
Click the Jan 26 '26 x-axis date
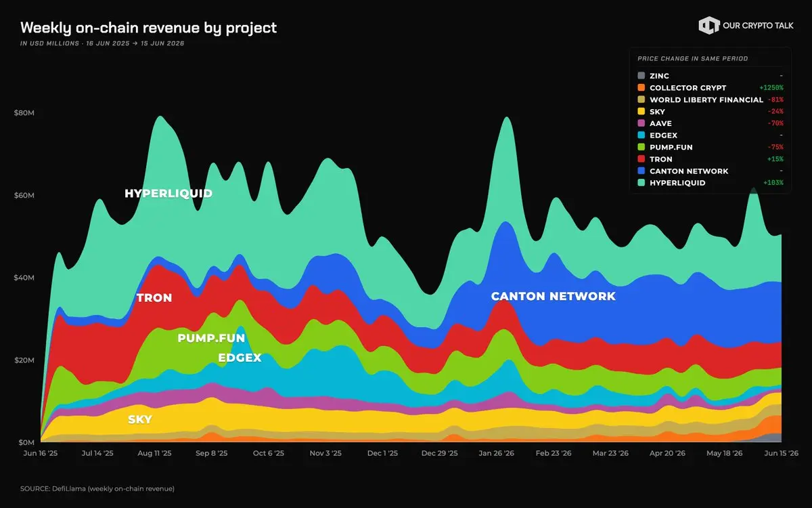pyautogui.click(x=497, y=453)
